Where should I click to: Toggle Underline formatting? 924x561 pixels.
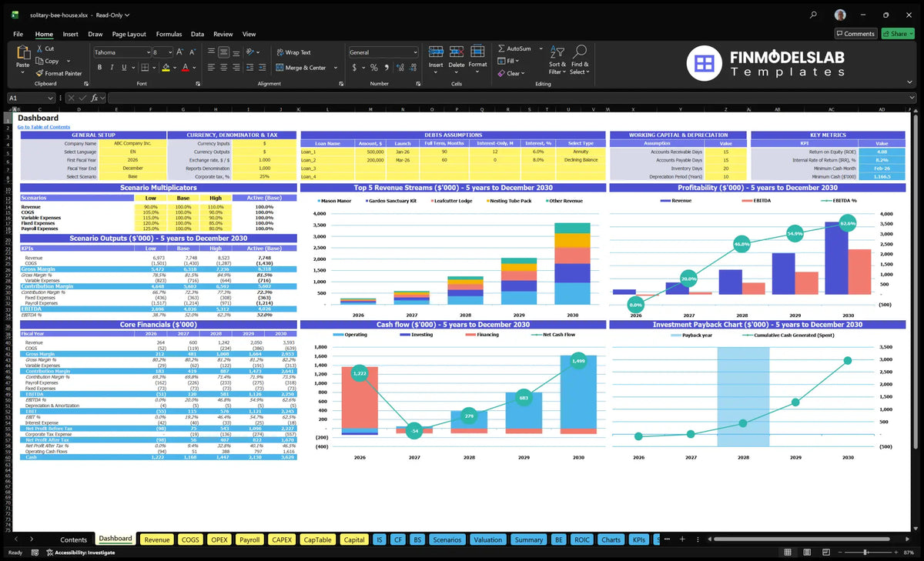point(123,68)
